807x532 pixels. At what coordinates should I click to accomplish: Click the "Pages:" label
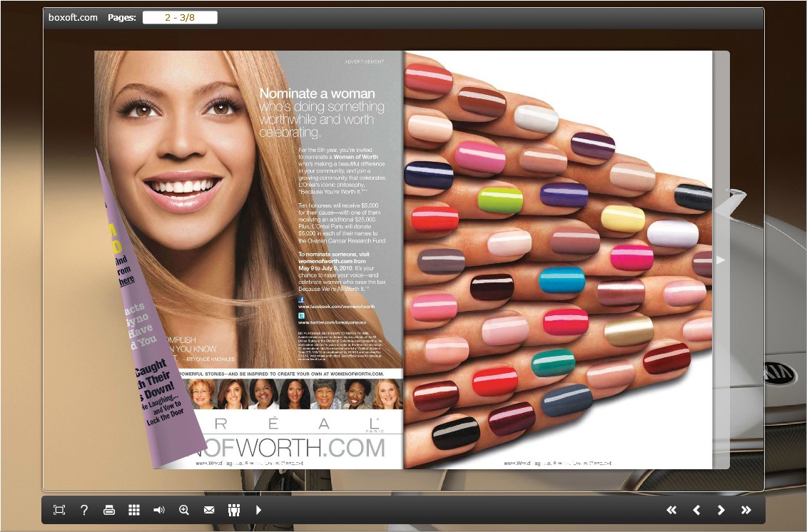pos(122,18)
